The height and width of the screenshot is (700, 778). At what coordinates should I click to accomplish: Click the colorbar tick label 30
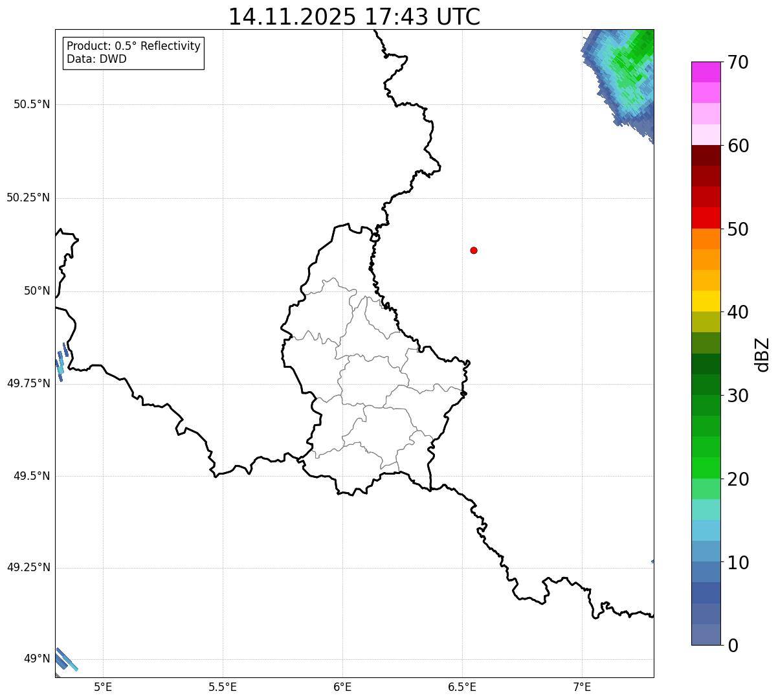[738, 396]
